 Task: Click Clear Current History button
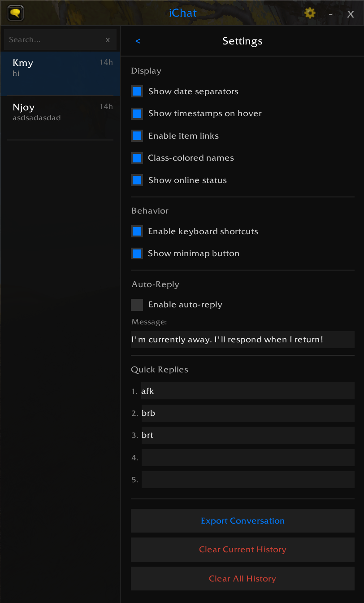click(243, 550)
